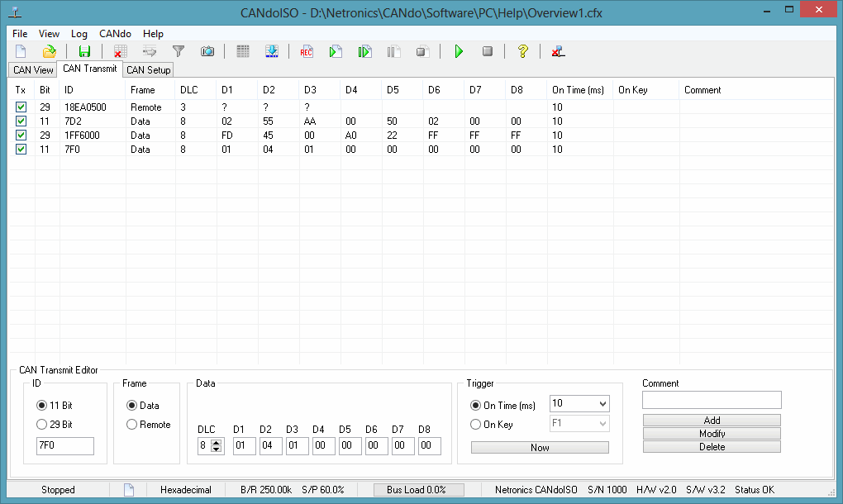
Task: Select the CAN Transmit tab
Action: coord(90,69)
